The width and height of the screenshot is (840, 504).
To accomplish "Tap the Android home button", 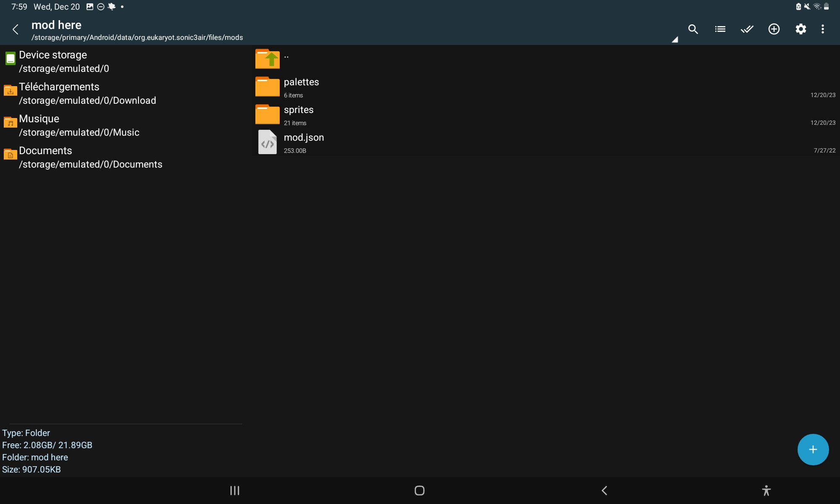I will (x=420, y=491).
